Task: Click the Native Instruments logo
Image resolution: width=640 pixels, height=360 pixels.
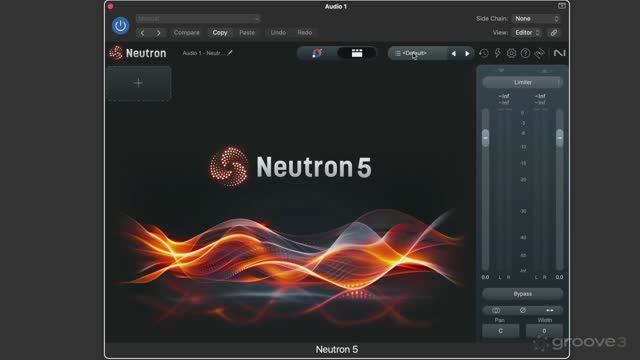Action: (559, 53)
